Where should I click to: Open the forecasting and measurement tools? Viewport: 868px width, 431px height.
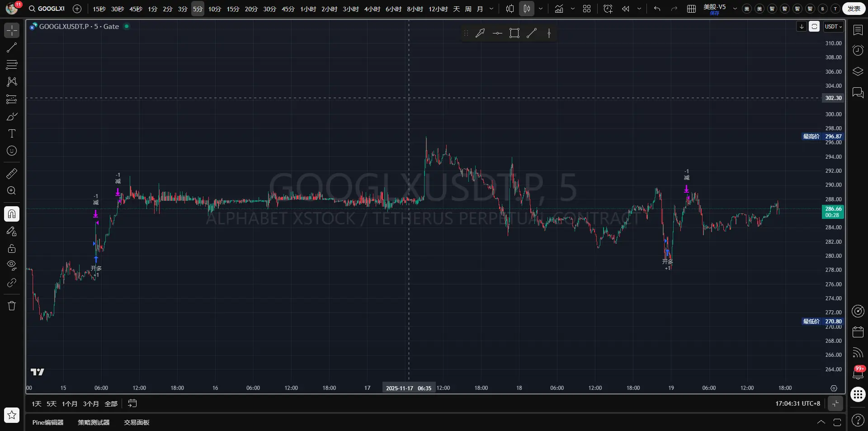click(x=12, y=99)
